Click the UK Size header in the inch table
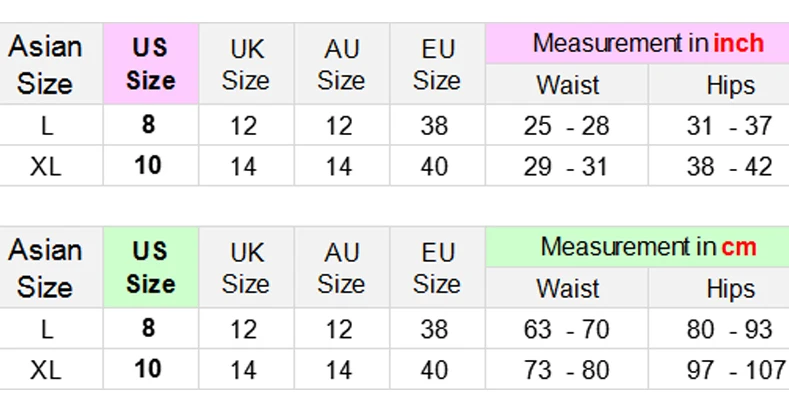This screenshot has height=406, width=789. [x=246, y=63]
